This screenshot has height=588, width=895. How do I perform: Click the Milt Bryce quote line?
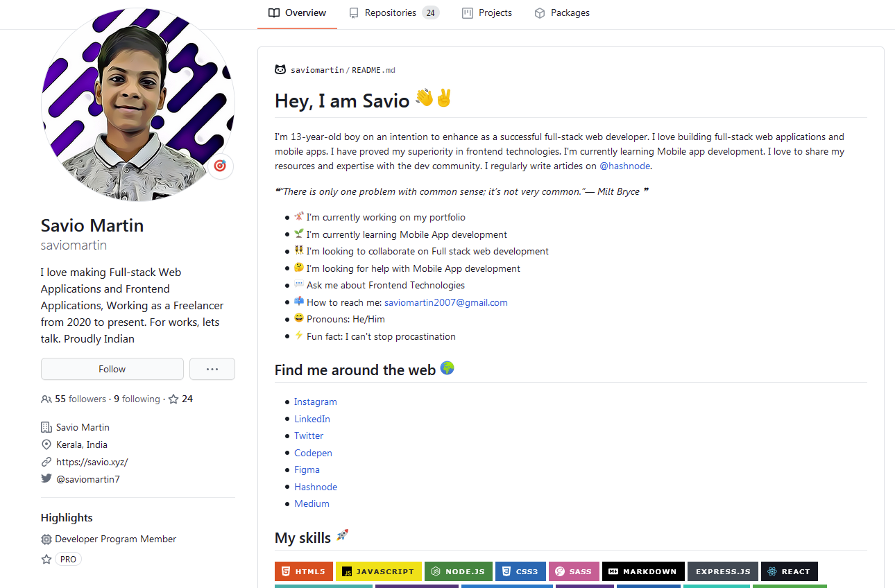click(x=461, y=191)
